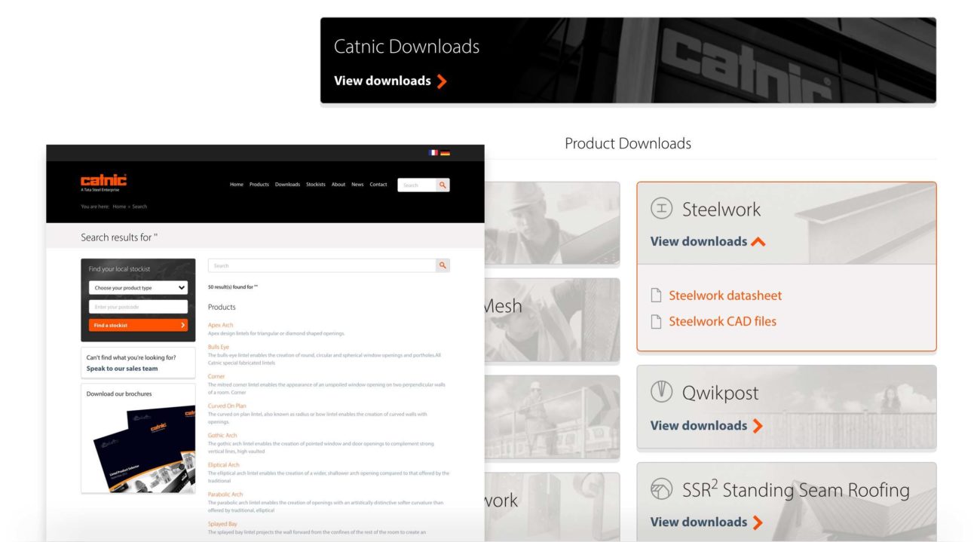Click the German flag language icon
980x542 pixels.
tap(446, 153)
